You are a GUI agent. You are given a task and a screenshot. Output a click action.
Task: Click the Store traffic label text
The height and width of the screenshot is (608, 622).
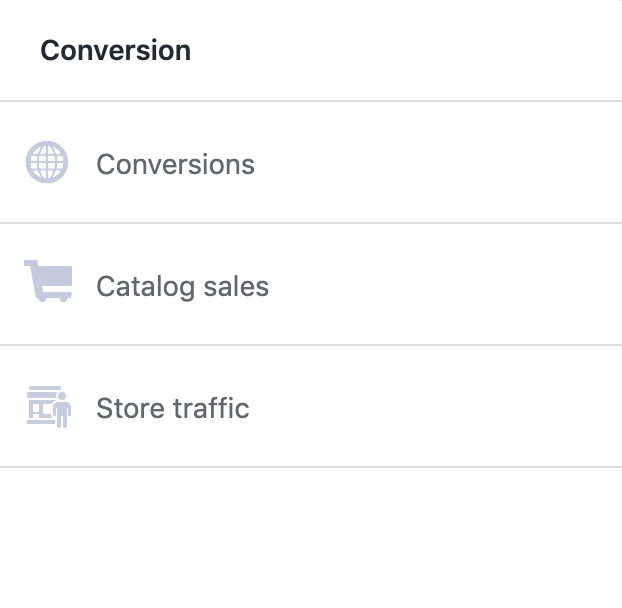(x=172, y=408)
